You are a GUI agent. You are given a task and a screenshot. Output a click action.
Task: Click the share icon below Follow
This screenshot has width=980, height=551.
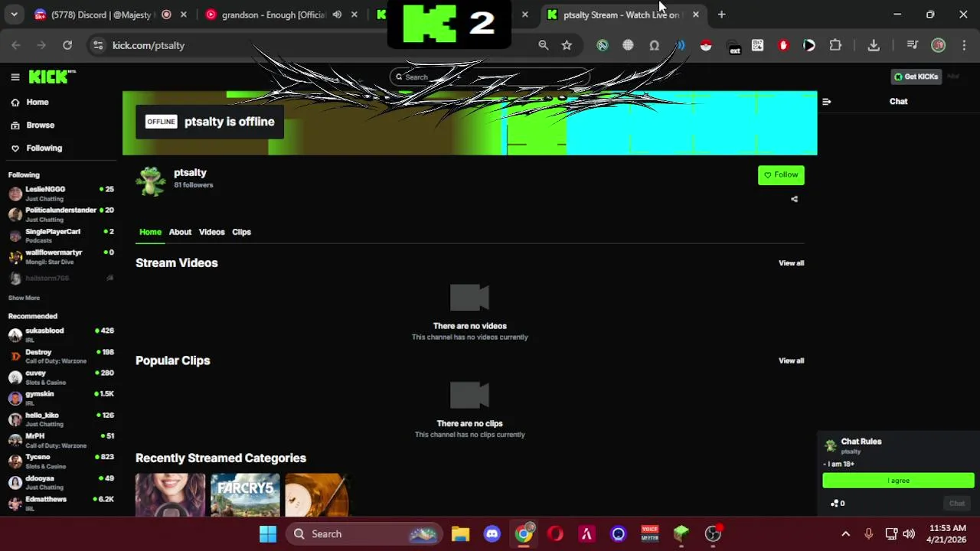pyautogui.click(x=794, y=199)
